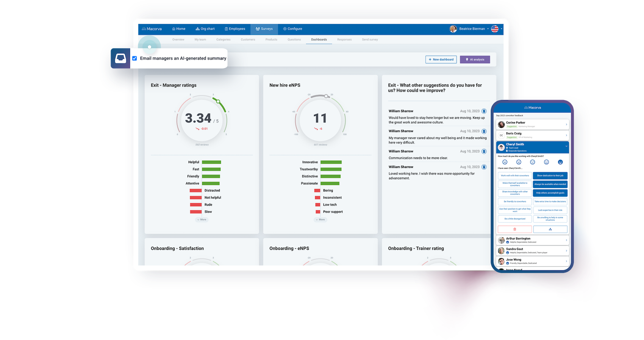Open clipboard icon for 'Communication needs to be more clear'
644x340 pixels.
tap(484, 151)
